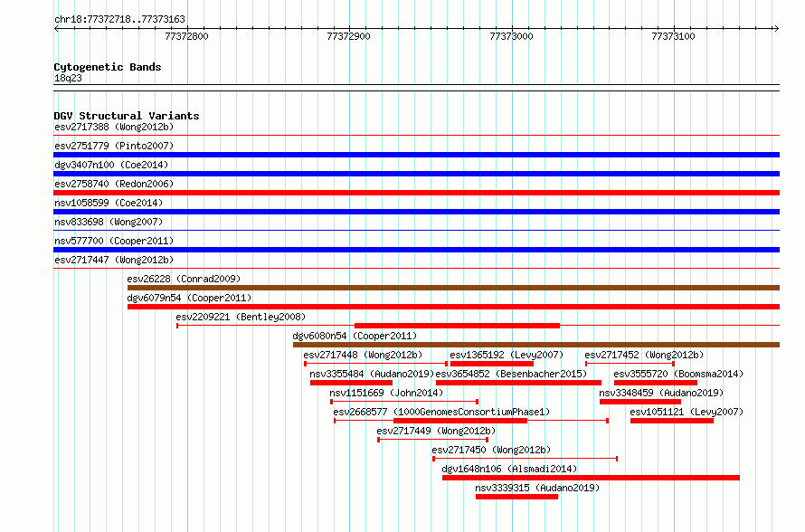
Task: Open the dgv6080n54 (Cooper2011) label
Action: coord(355,336)
